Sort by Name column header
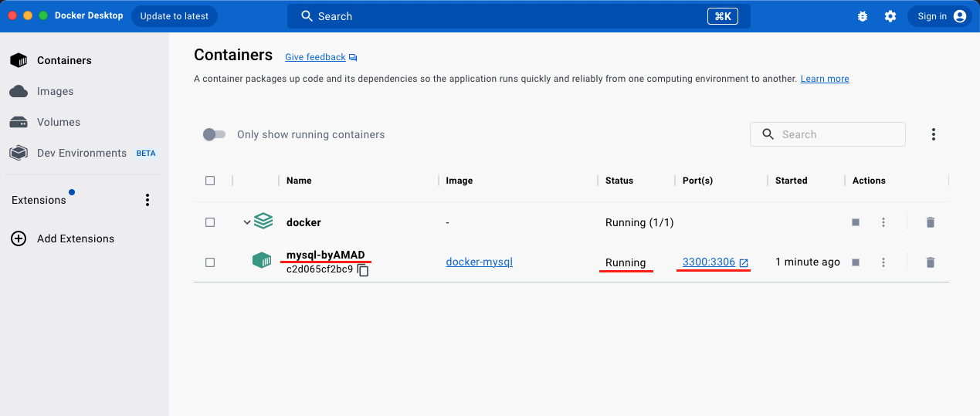The image size is (980, 416). point(299,181)
